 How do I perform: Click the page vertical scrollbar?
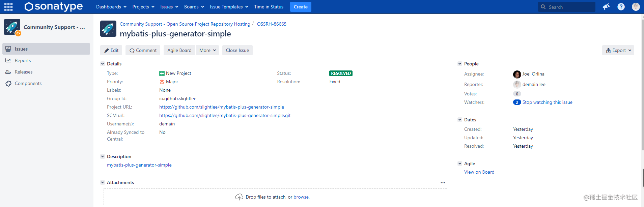[x=642, y=84]
